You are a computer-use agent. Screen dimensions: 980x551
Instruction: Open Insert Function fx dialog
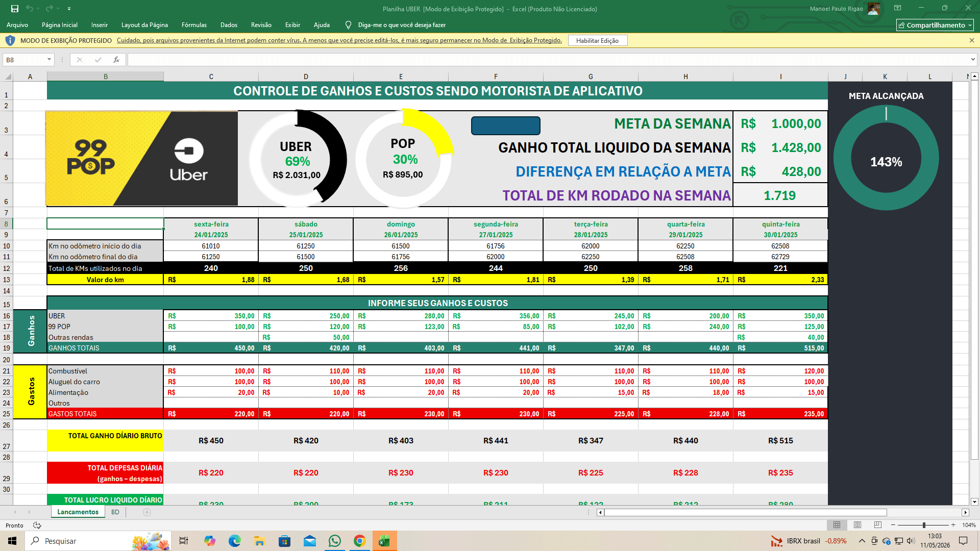pos(116,60)
